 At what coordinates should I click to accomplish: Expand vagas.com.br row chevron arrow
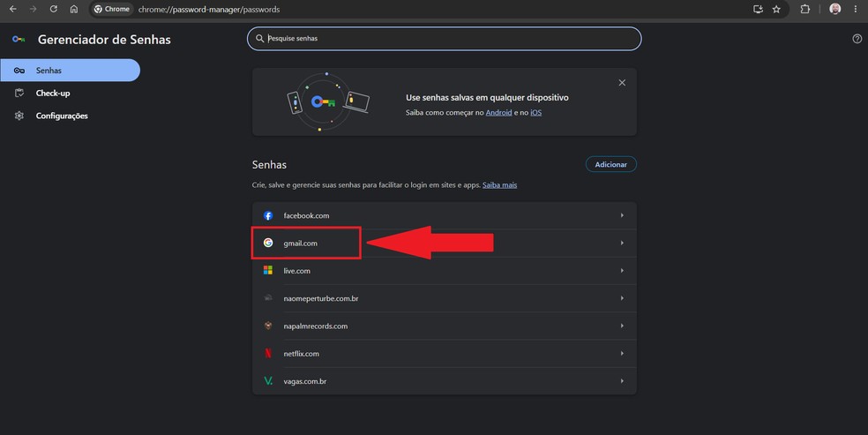click(622, 381)
